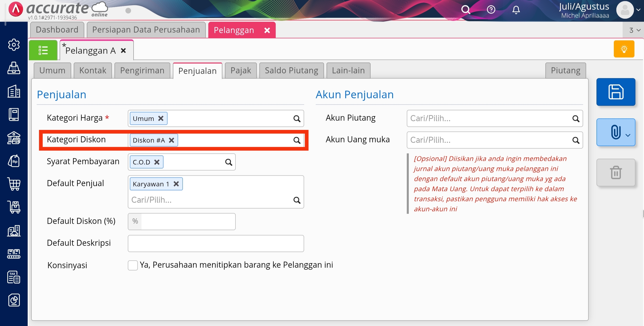Remove the Diskon #A tag
The image size is (644, 326).
click(x=172, y=140)
